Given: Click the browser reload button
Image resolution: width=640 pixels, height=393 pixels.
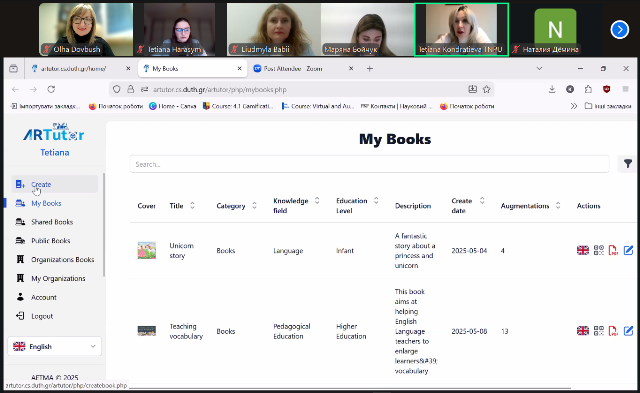Looking at the screenshot, I should (x=51, y=89).
